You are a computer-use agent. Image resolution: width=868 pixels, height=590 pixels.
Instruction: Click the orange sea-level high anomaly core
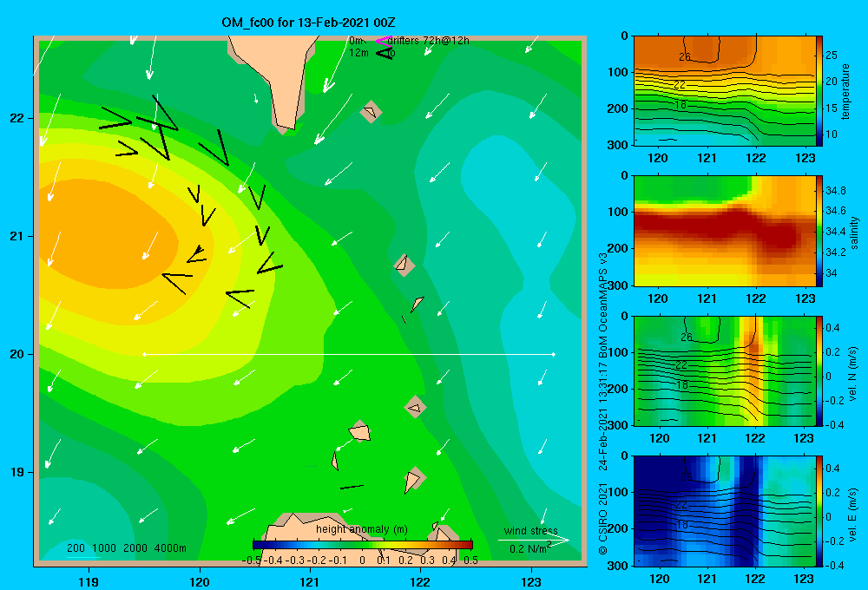(x=108, y=233)
